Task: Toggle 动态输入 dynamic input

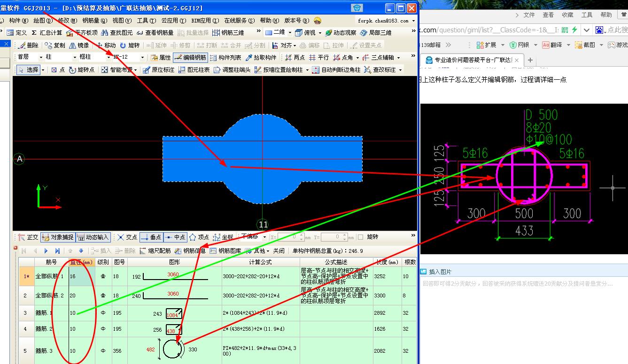Action: coord(93,237)
